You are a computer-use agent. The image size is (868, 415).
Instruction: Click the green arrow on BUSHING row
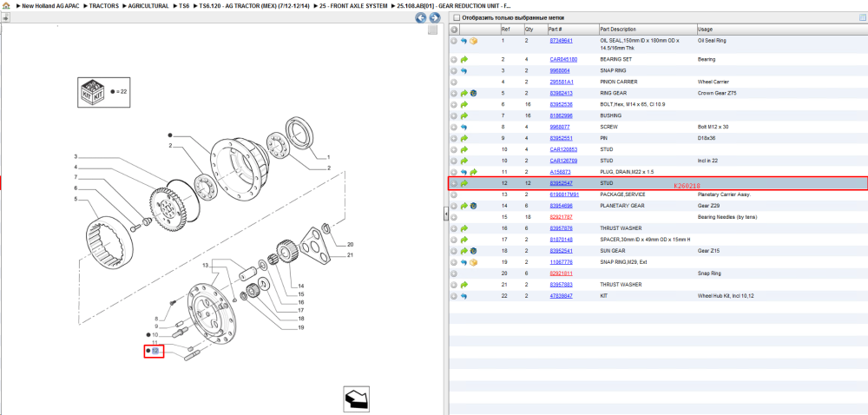(464, 115)
